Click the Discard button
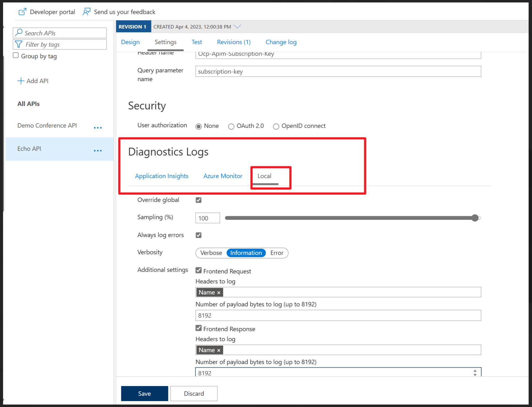The height and width of the screenshot is (407, 532). (x=194, y=393)
